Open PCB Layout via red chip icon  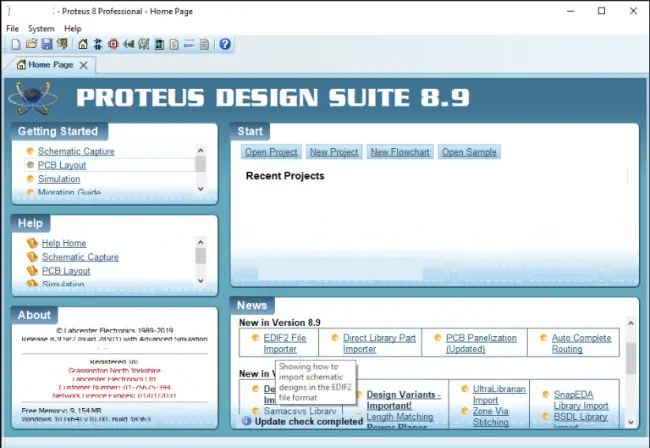click(113, 44)
